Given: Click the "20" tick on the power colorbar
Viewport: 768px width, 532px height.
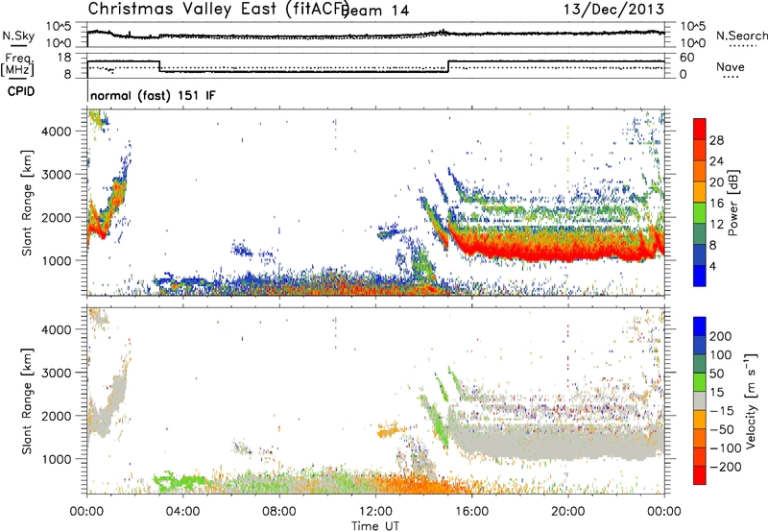Looking at the screenshot, I should click(x=716, y=182).
